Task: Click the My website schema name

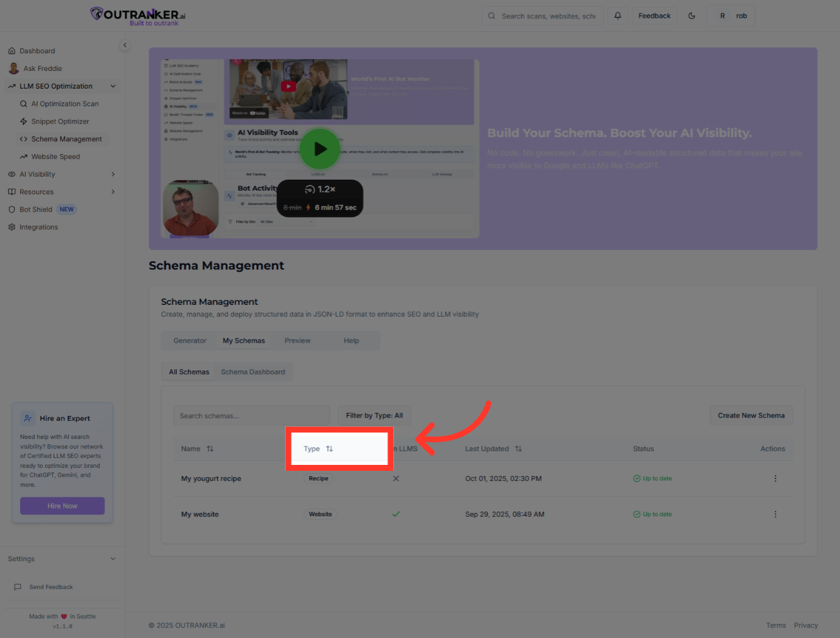Action: (x=200, y=514)
